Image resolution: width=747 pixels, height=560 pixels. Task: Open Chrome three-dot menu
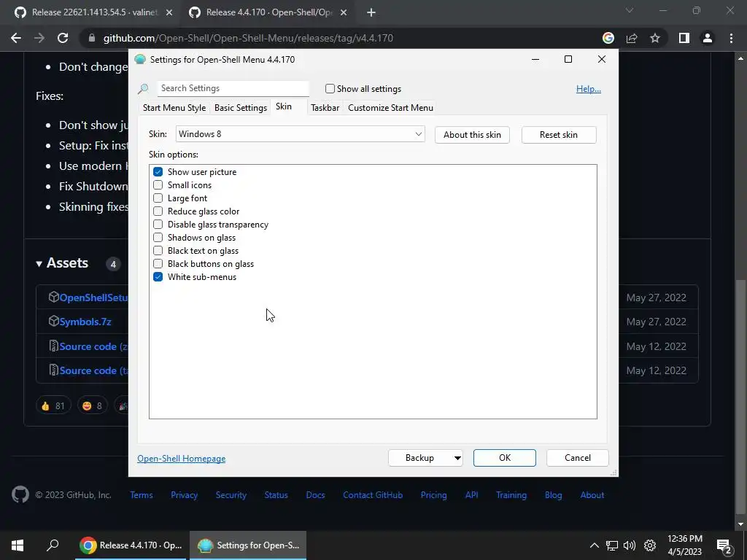pyautogui.click(x=731, y=38)
